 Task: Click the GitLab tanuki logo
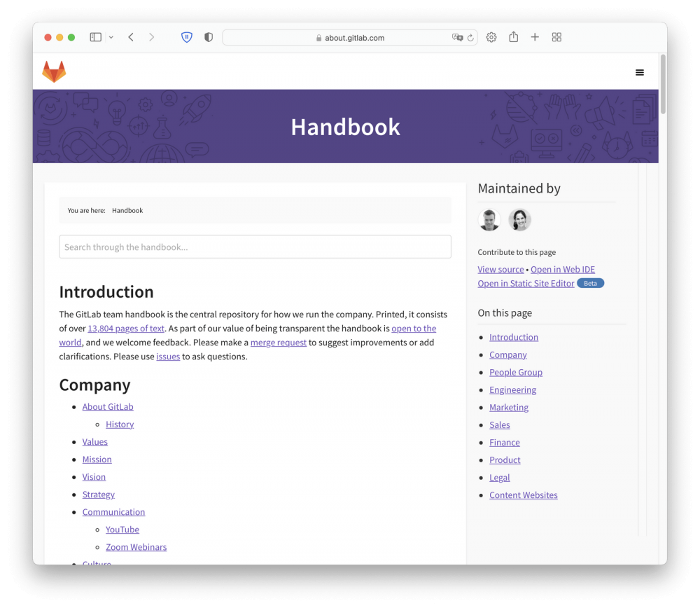tap(54, 71)
